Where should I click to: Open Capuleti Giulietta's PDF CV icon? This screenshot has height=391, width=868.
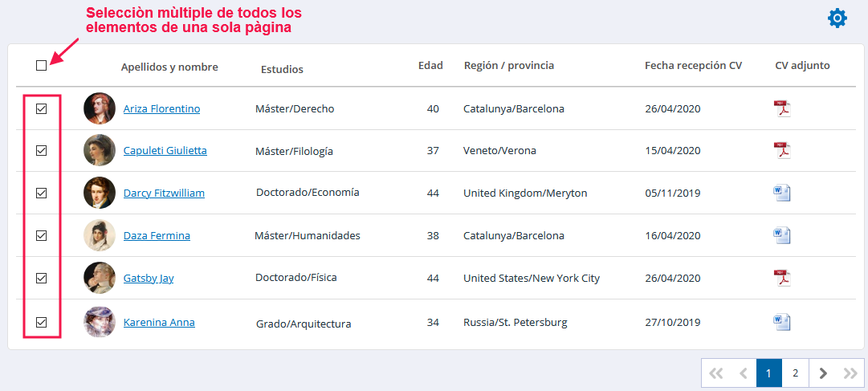781,150
